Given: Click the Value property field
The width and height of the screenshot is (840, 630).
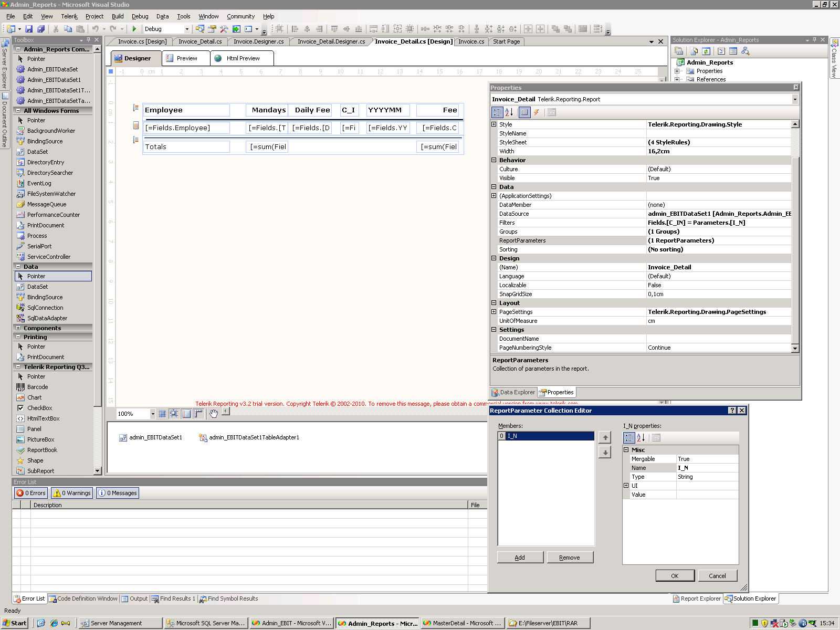Looking at the screenshot, I should click(707, 495).
